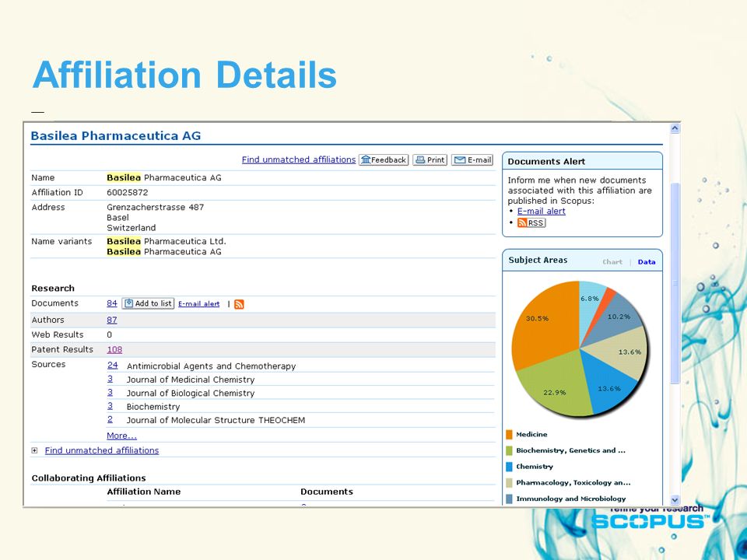Screen dimensions: 747x560
Task: Click the Collaborating Affiliations heading
Action: [x=89, y=478]
